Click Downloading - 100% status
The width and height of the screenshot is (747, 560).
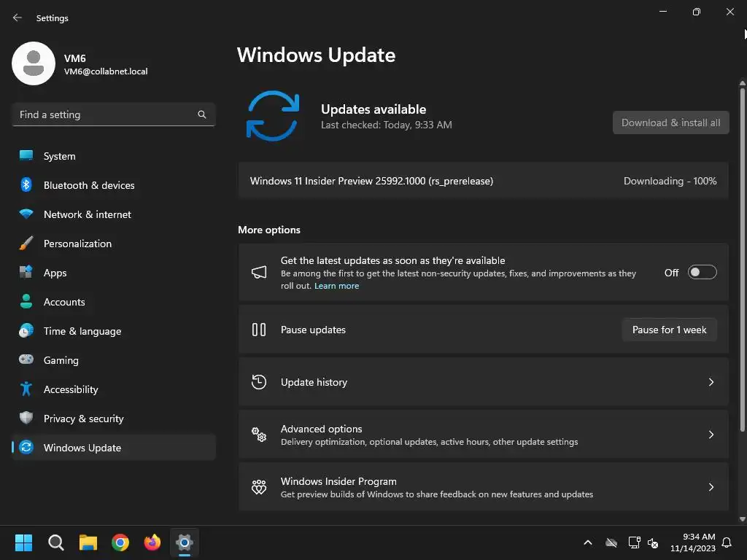tap(670, 181)
